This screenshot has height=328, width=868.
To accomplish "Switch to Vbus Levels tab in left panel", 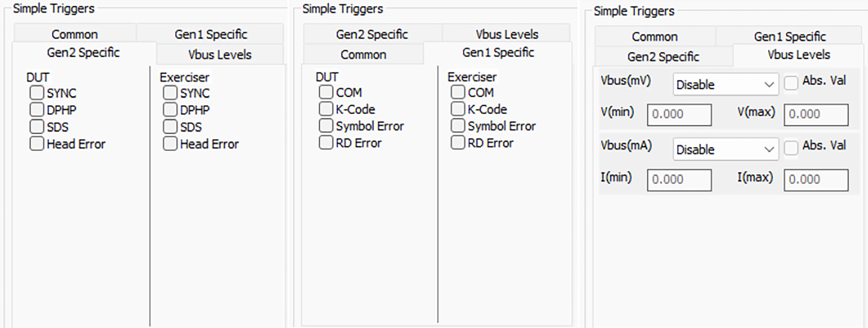I will point(220,55).
